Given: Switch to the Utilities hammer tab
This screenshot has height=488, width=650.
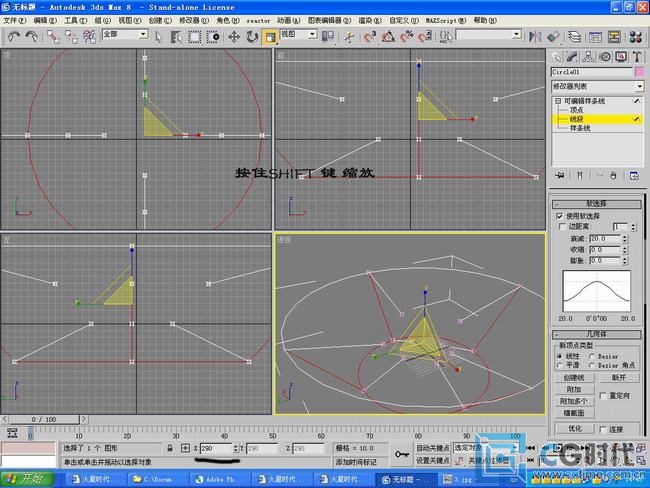Looking at the screenshot, I should 637,57.
